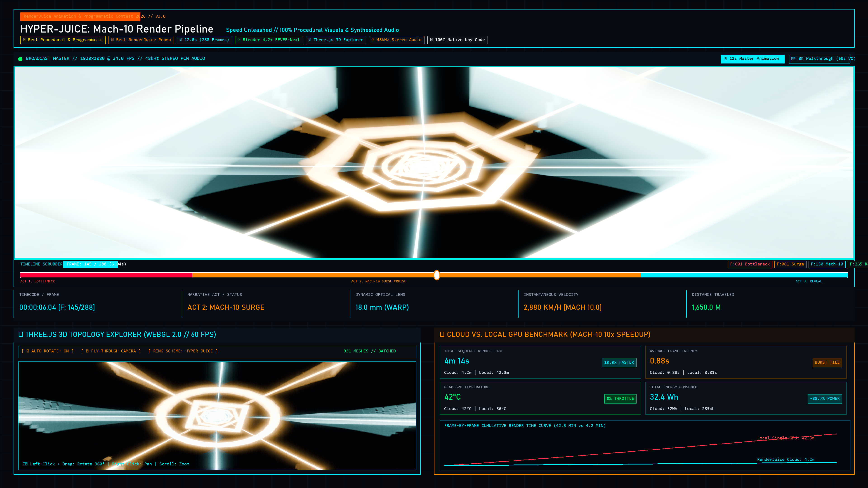Image resolution: width=868 pixels, height=488 pixels.
Task: Change RING SCHEME: HYPER-JUICE setting
Action: pyautogui.click(x=183, y=351)
